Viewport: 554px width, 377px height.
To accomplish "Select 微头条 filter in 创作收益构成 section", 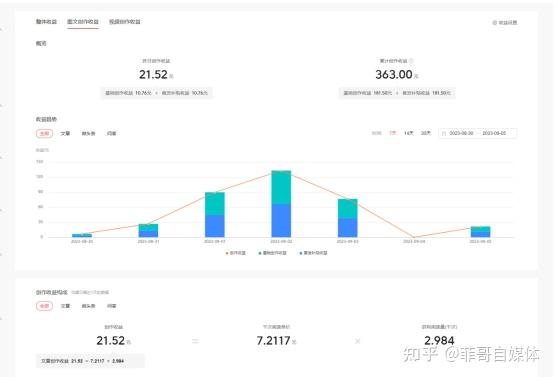I will point(88,306).
